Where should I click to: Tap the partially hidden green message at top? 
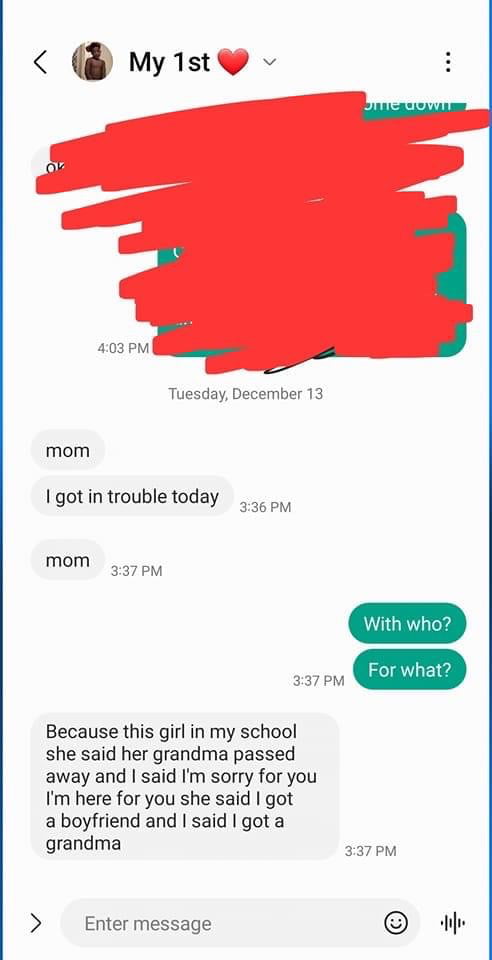click(414, 104)
